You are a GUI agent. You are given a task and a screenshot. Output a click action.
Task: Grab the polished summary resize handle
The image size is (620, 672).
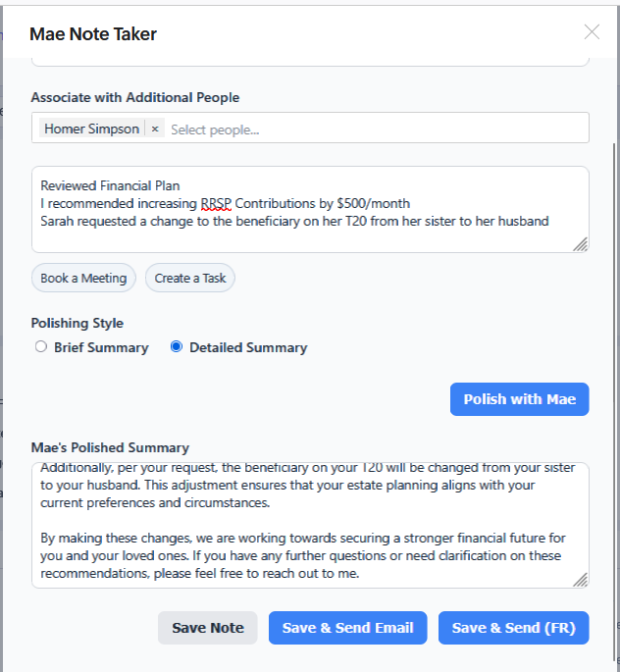(581, 580)
